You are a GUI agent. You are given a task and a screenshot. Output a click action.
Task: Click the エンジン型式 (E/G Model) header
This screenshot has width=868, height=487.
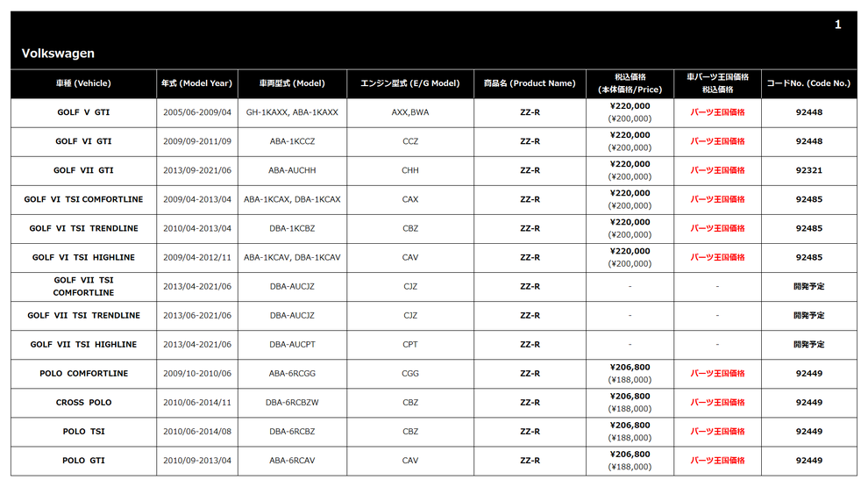pyautogui.click(x=410, y=83)
